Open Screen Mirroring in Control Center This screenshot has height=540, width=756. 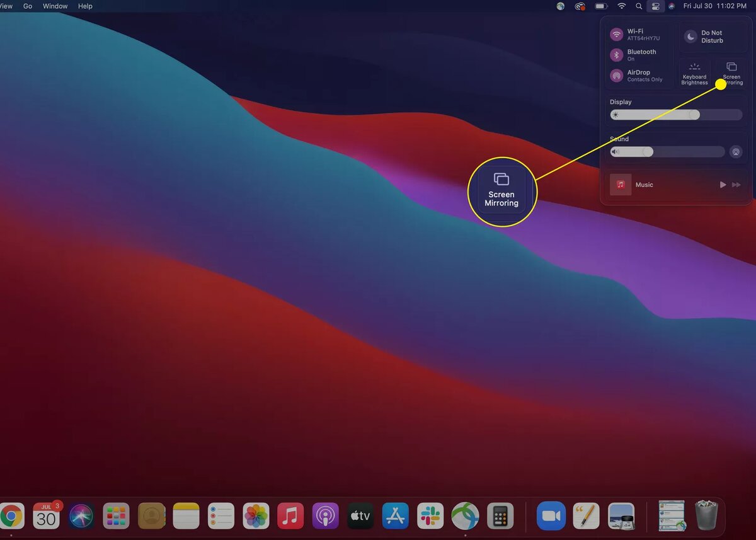(x=732, y=74)
